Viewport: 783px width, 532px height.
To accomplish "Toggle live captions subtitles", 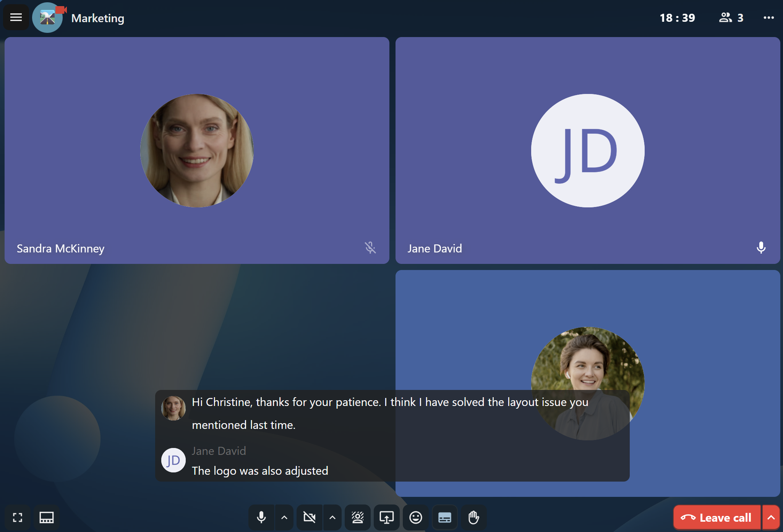I will click(445, 517).
